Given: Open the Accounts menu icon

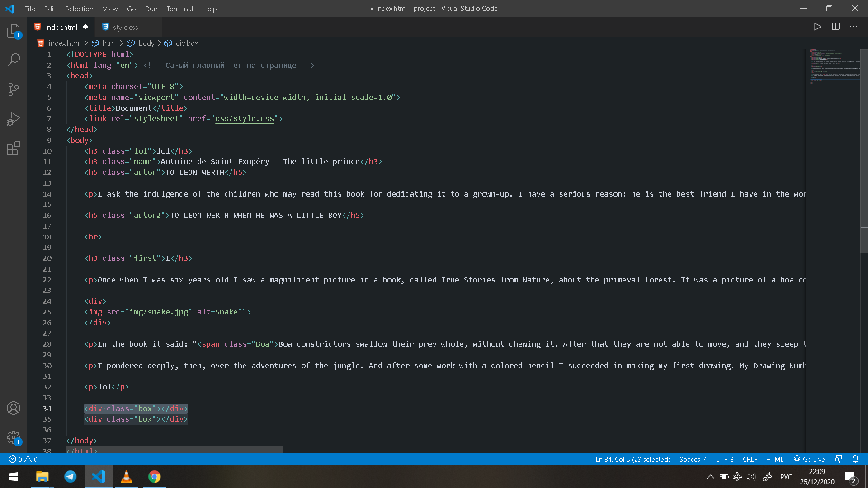Looking at the screenshot, I should 14,408.
